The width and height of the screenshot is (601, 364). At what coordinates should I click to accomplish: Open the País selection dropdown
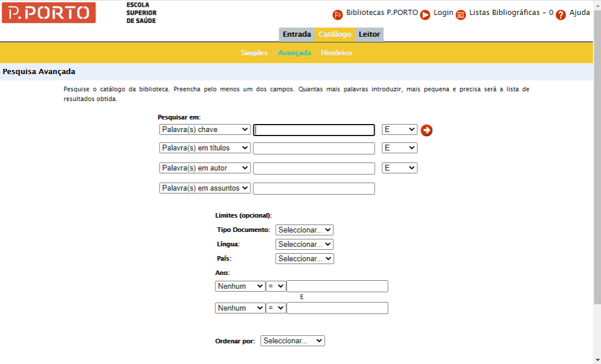[x=304, y=258]
